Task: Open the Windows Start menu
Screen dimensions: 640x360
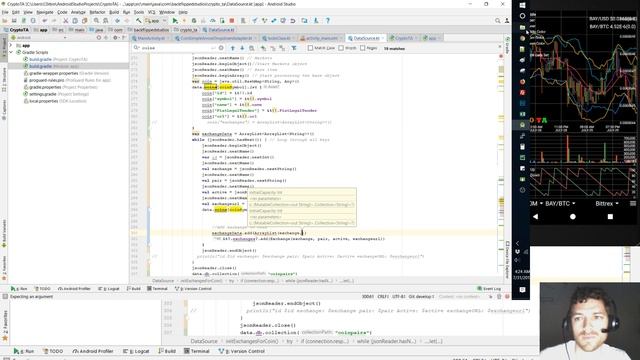Action: click(522, 5)
